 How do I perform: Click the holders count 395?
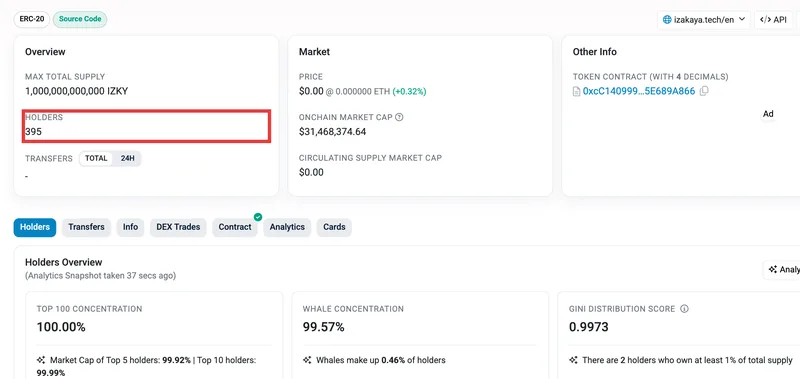point(34,132)
